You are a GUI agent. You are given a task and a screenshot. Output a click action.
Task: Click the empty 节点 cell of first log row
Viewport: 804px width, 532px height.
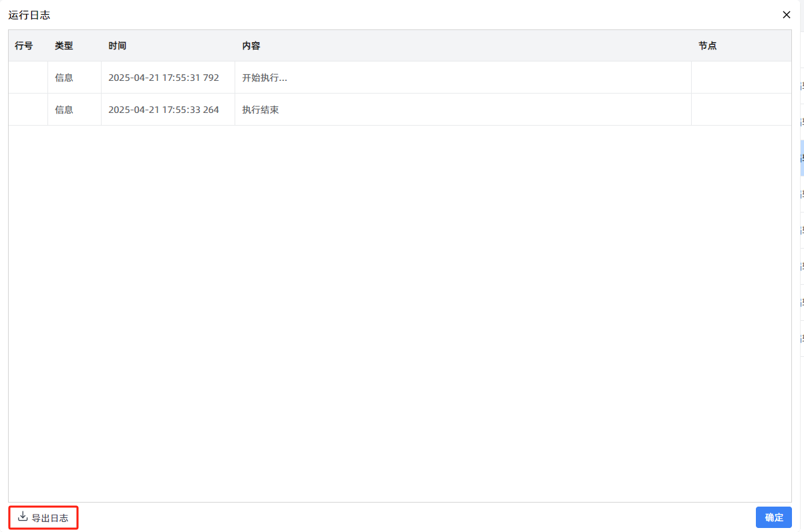(x=742, y=77)
